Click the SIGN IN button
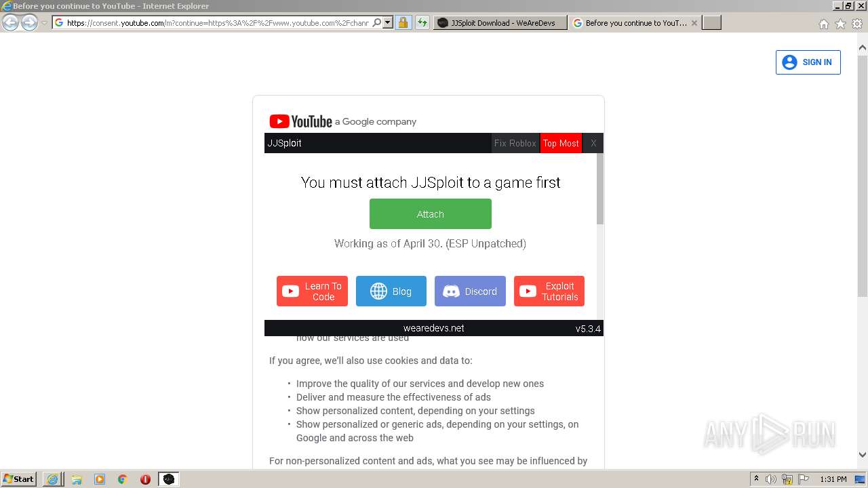Screen dimensions: 868x488 808,62
